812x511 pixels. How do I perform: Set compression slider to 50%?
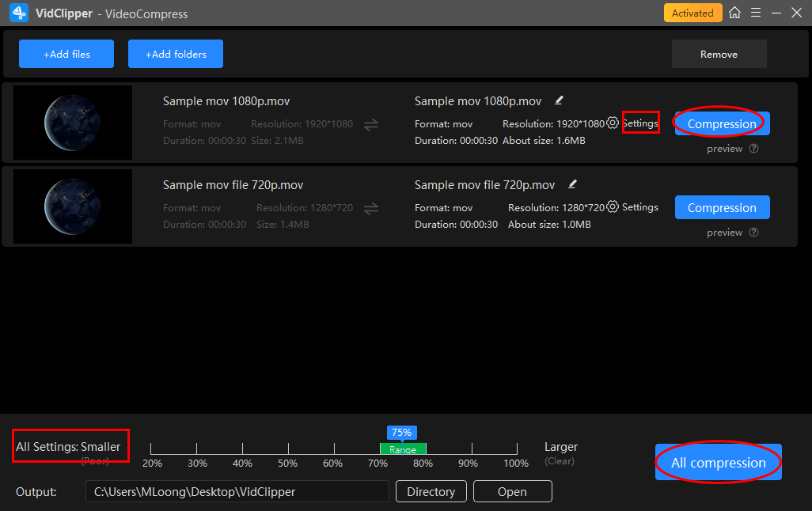[x=288, y=449]
